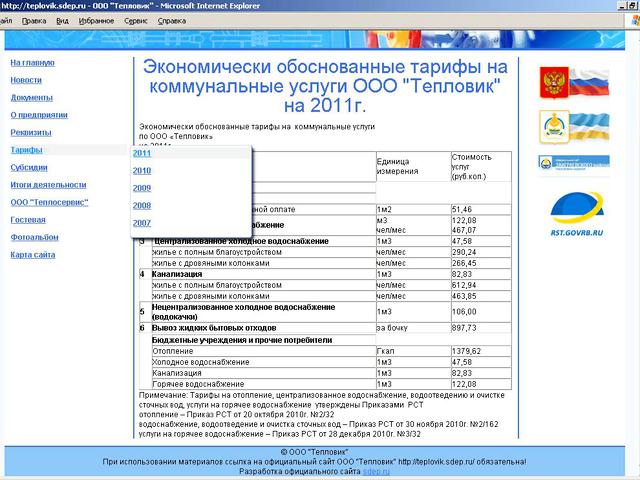Screen dimensions: 640x480
Task: Open the Новости link
Action: pos(26,80)
